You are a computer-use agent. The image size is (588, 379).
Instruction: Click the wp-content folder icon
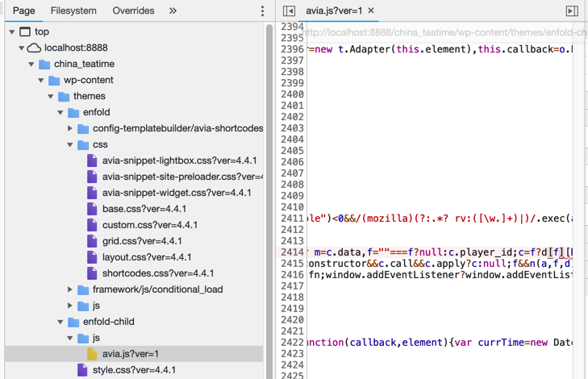(54, 80)
